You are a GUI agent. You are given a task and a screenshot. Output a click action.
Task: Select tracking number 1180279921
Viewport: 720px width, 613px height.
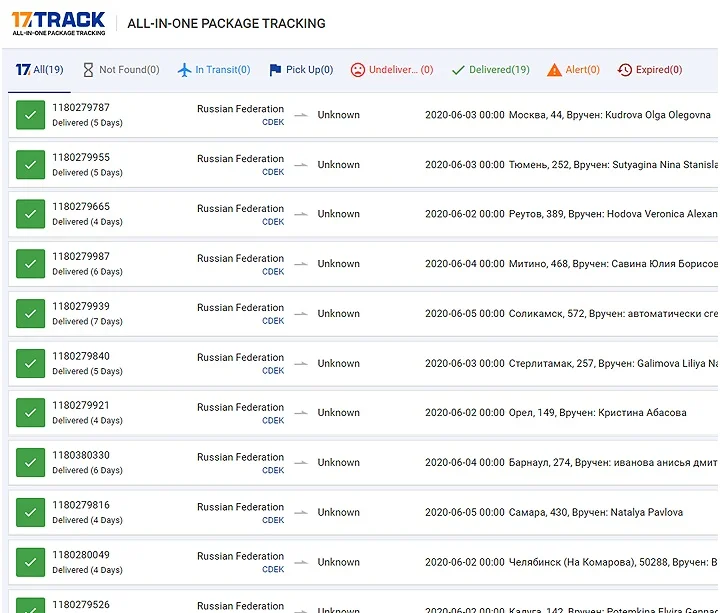pyautogui.click(x=81, y=405)
